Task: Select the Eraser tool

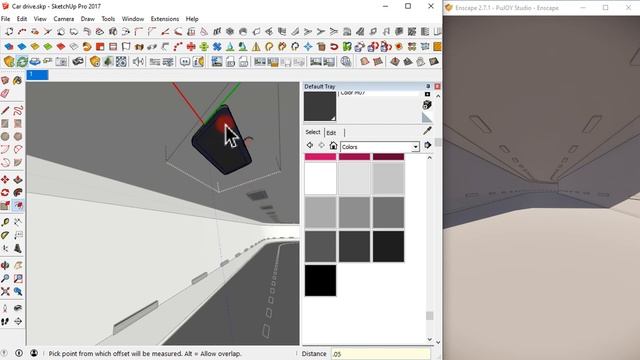Action: (x=5, y=93)
